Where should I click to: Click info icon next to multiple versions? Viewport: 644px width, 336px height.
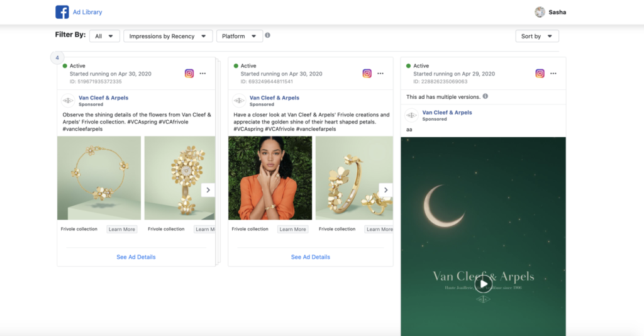486,96
